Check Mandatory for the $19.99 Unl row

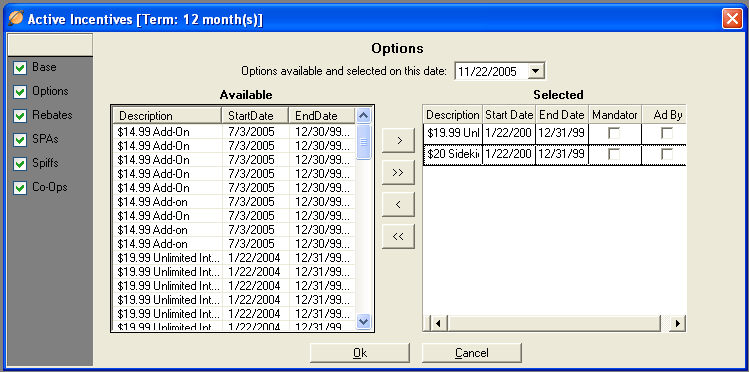[x=614, y=134]
